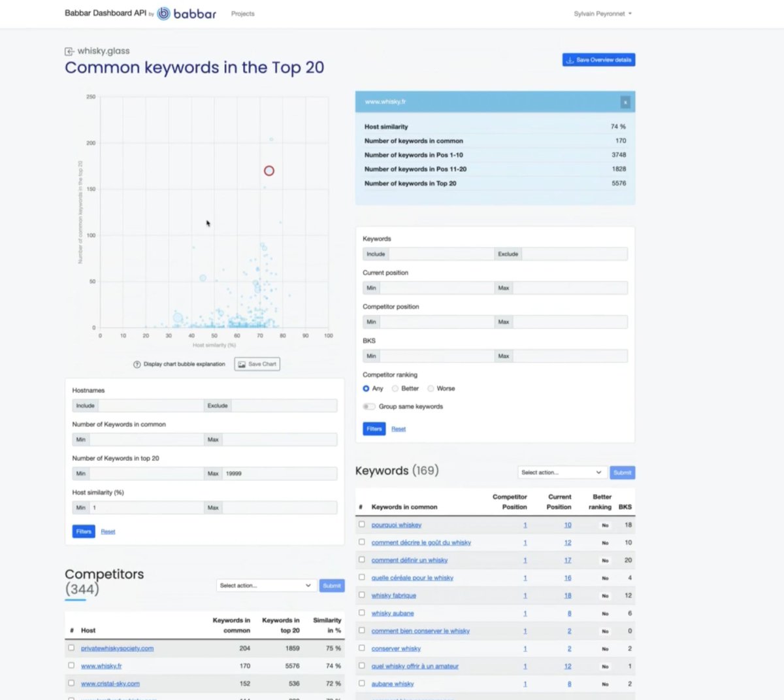Click the keywords in Top 20 value 5576
The height and width of the screenshot is (700, 784).
point(619,184)
